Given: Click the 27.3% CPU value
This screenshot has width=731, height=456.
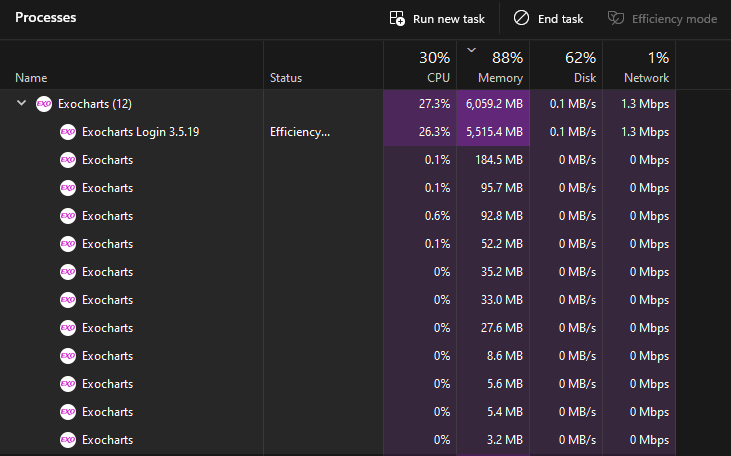Looking at the screenshot, I should (434, 104).
